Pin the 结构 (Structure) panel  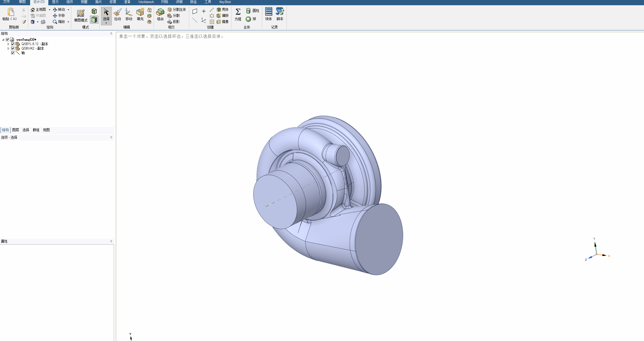(111, 33)
